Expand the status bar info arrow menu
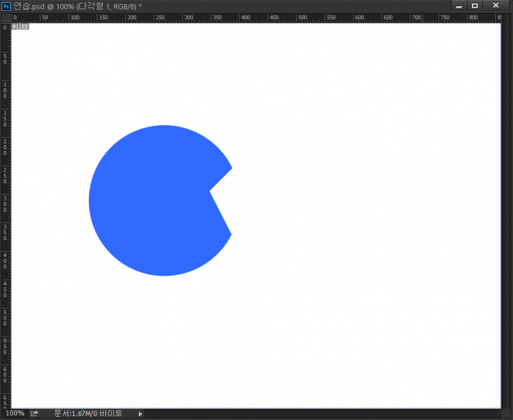513x420 pixels. click(141, 414)
